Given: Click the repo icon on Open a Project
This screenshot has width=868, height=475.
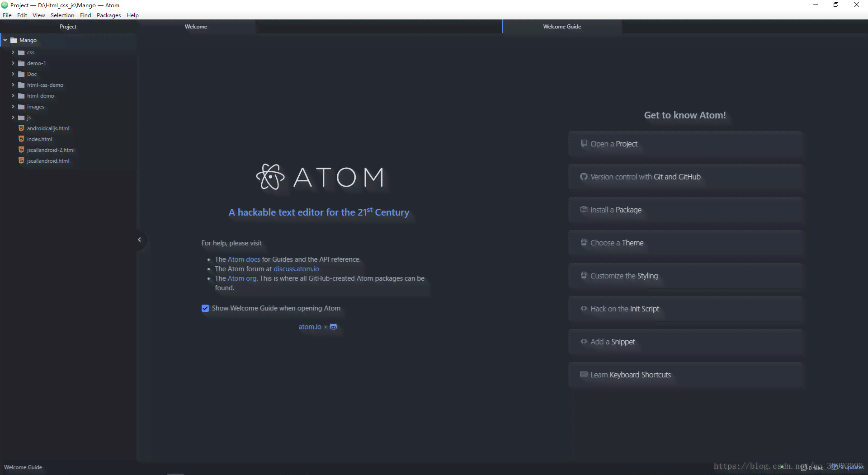Looking at the screenshot, I should (584, 144).
